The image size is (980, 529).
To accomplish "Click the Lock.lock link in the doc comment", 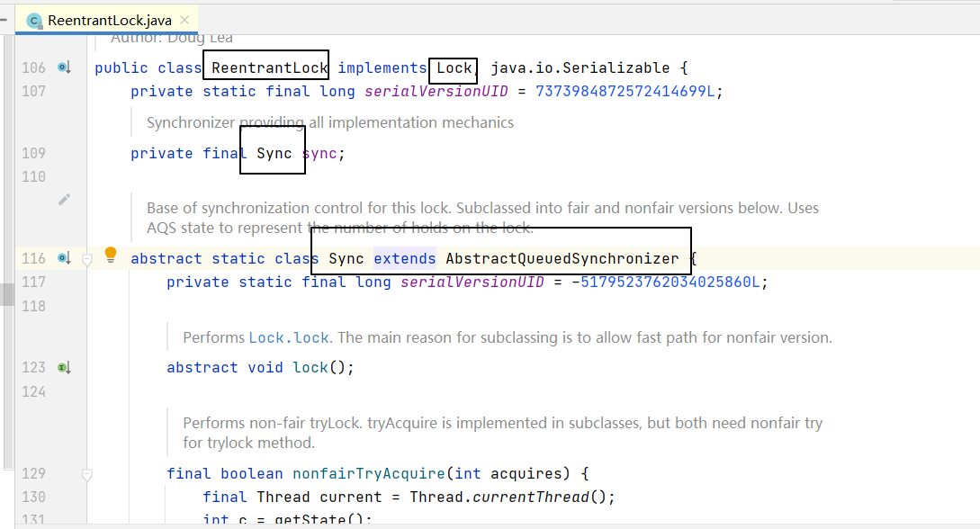I will [289, 337].
